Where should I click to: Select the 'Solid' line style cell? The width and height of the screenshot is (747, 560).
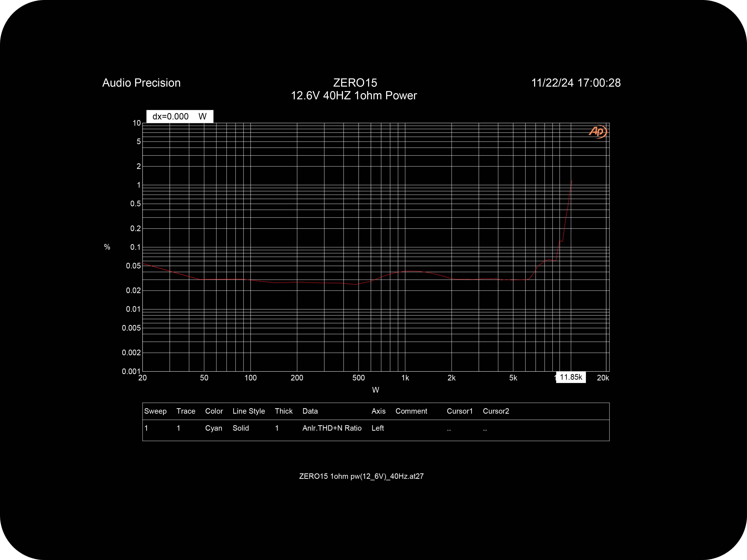tap(241, 428)
